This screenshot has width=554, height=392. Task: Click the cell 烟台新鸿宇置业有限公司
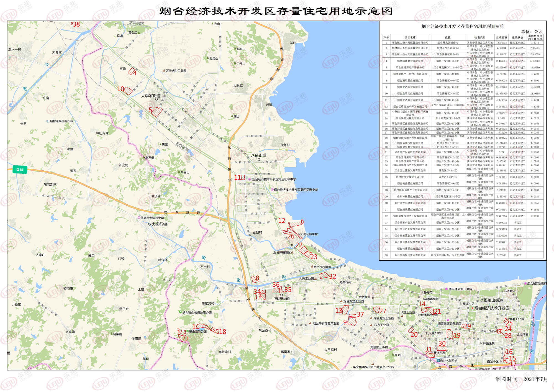point(410,177)
